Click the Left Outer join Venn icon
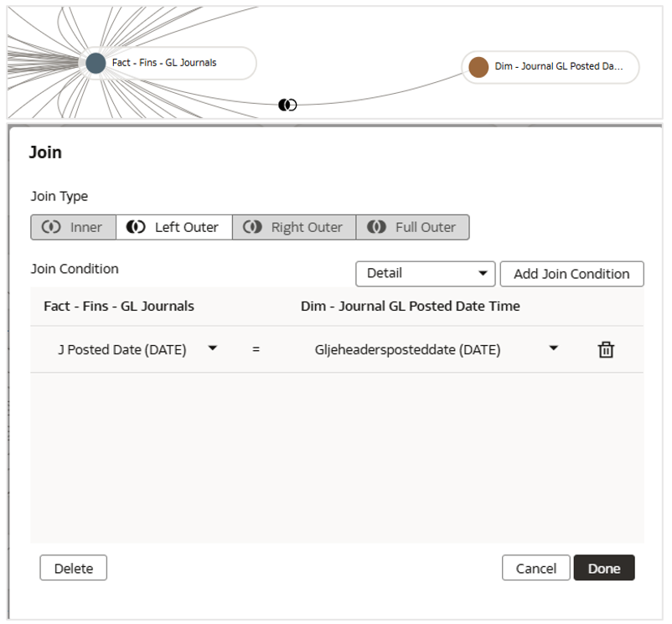Image resolution: width=672 pixels, height=624 pixels. 136,227
